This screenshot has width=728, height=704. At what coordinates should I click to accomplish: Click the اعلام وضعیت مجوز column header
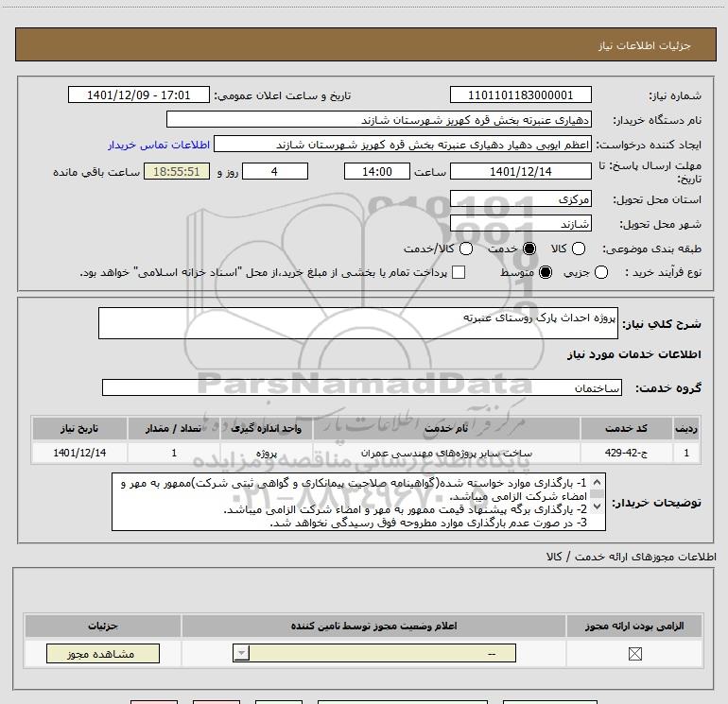pyautogui.click(x=373, y=626)
